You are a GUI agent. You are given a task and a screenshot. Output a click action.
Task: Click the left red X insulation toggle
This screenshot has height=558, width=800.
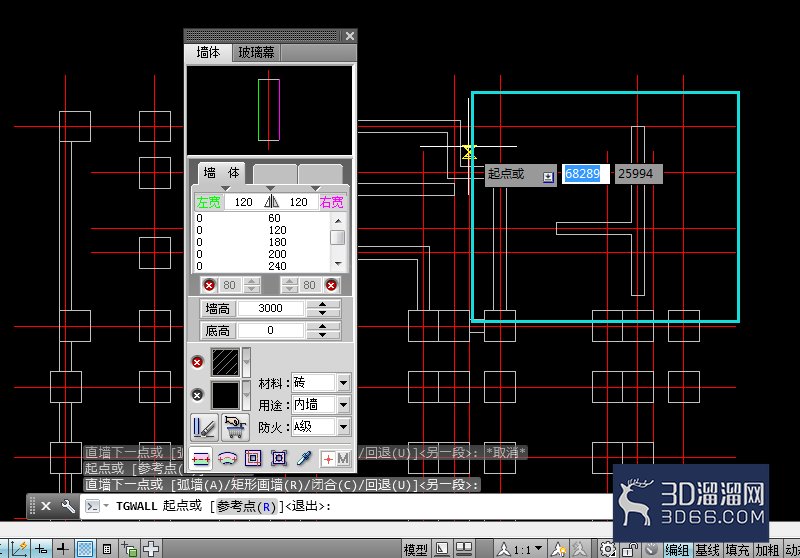(209, 285)
